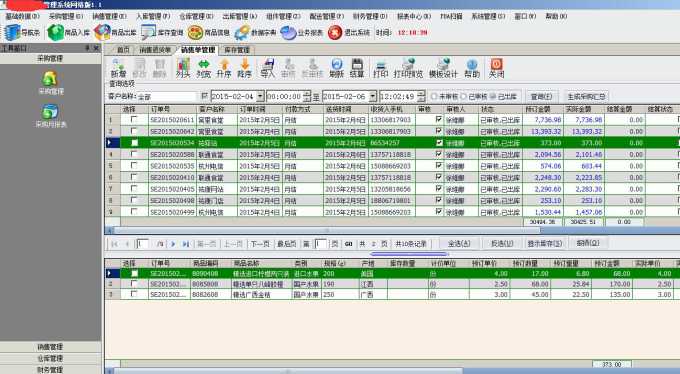This screenshot has width=680, height=374.
Task: Click the 升序 ascending sort icon
Action: pos(224,69)
